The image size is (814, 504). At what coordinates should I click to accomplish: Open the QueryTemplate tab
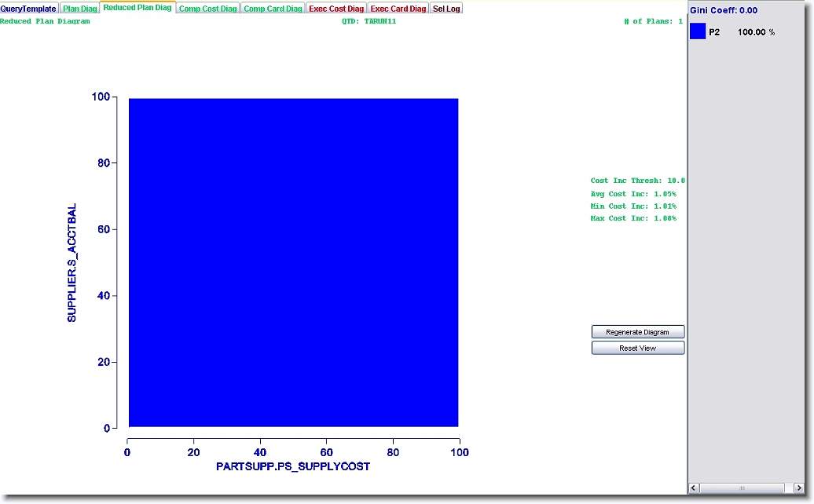(x=28, y=9)
